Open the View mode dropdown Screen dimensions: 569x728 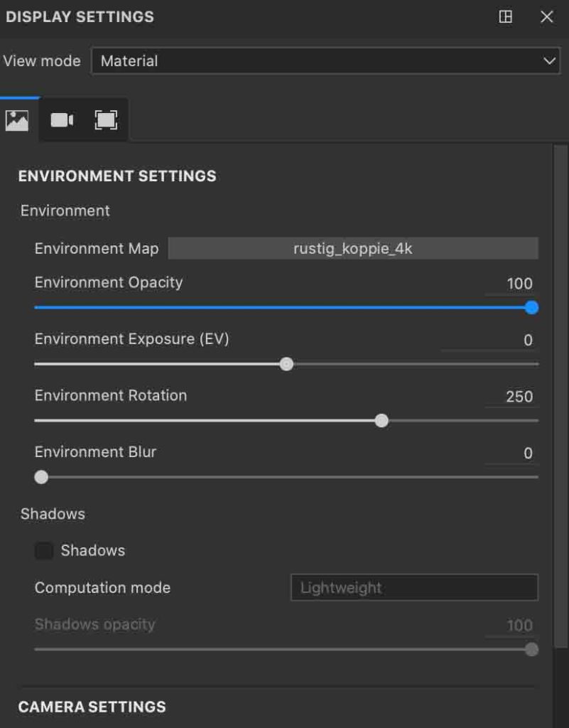coord(327,61)
